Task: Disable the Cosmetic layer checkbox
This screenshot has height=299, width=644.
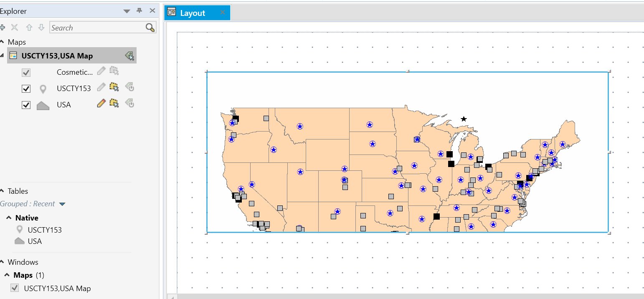Action: pos(26,72)
